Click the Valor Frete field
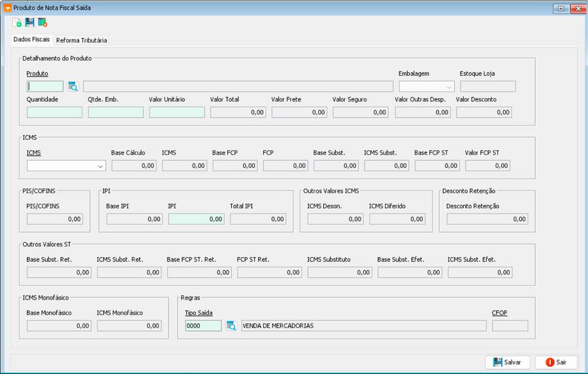The image size is (588, 374). coord(299,112)
